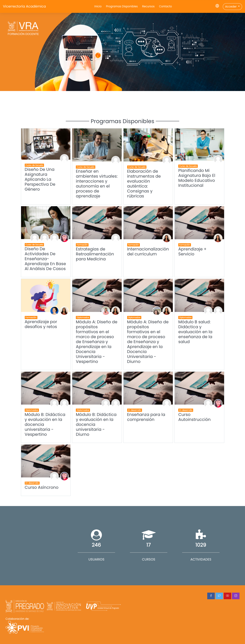
Task: Open the globe language selector icon
Action: tap(217, 6)
